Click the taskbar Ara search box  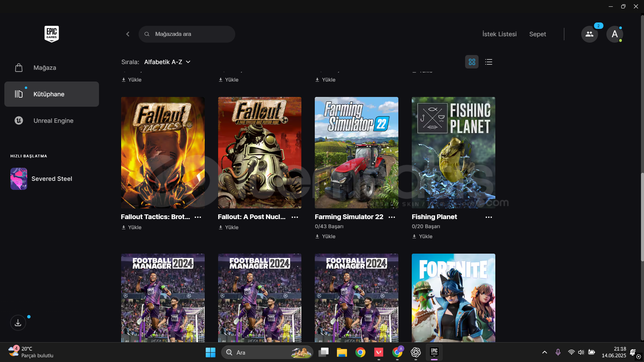coord(267,353)
